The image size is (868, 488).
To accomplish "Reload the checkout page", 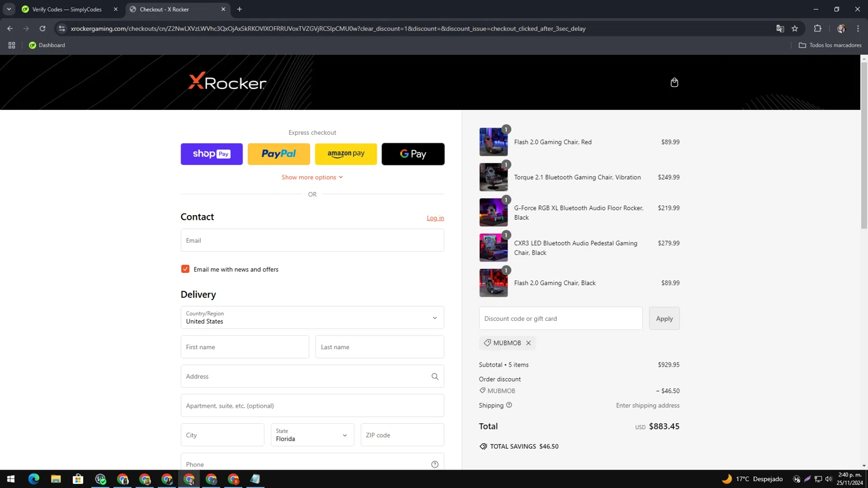I will pos(42,28).
